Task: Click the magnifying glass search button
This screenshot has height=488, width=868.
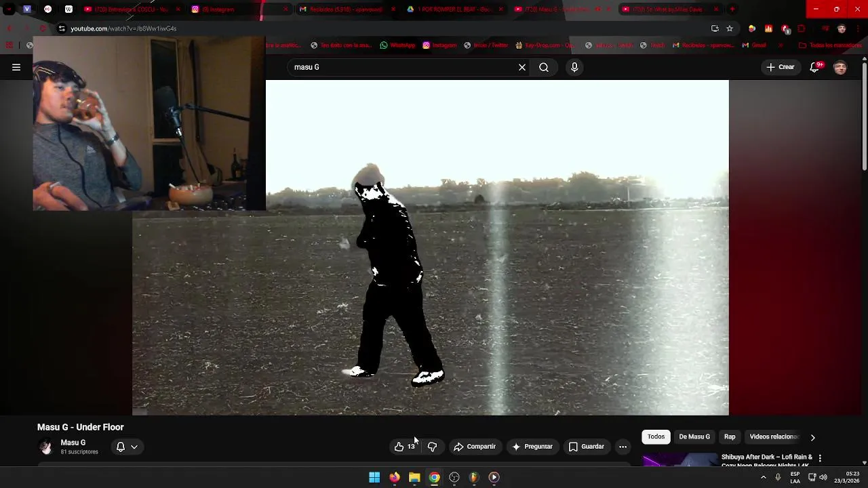Action: [x=544, y=67]
